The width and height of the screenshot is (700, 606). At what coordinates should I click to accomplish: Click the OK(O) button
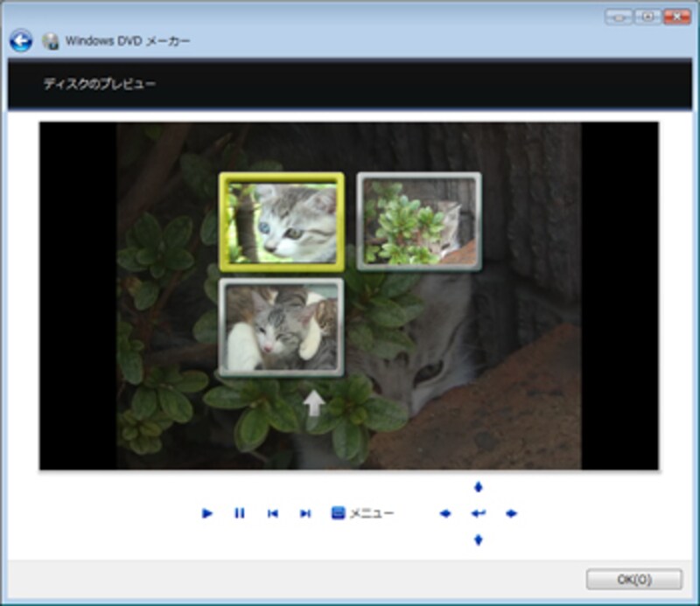tap(633, 579)
